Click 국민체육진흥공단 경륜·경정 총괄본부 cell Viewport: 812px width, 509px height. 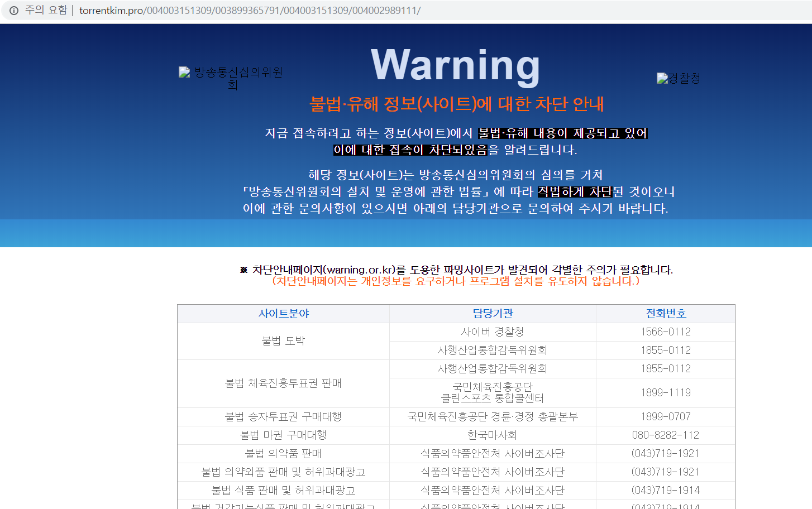(493, 417)
